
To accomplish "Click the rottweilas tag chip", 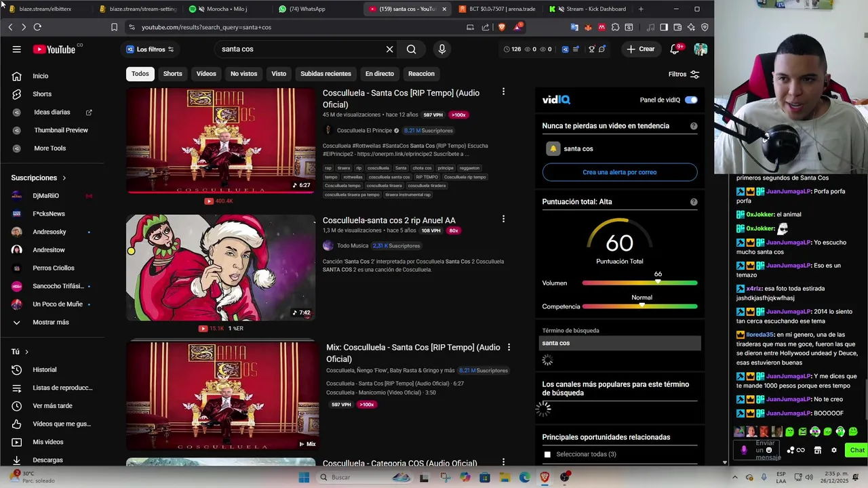I will coord(353,177).
